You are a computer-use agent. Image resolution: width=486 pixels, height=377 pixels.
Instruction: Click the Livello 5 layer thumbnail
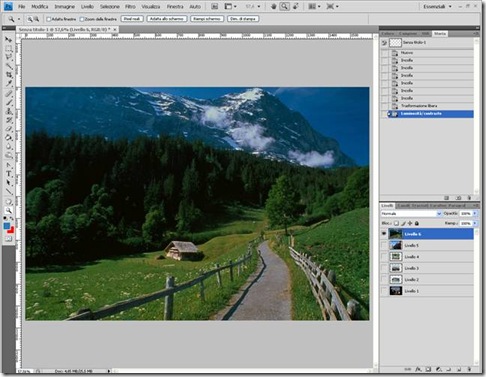pos(396,245)
